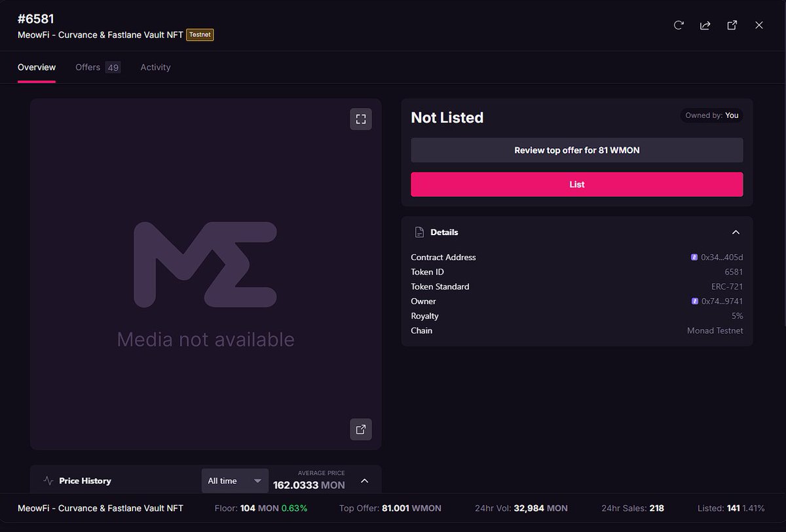Close the NFT detail dialog
The width and height of the screenshot is (786, 532).
[759, 25]
